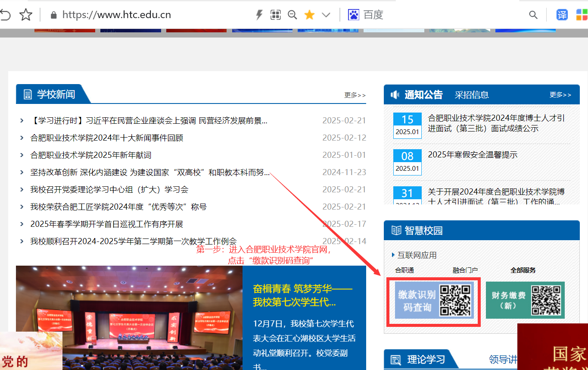Click the student congress news photo

[129, 318]
